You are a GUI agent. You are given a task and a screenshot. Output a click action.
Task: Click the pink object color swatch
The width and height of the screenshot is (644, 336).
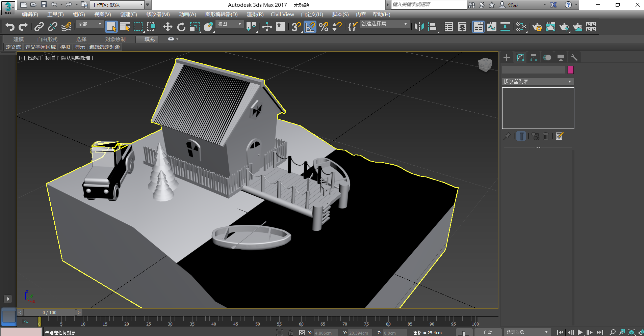[x=570, y=69]
